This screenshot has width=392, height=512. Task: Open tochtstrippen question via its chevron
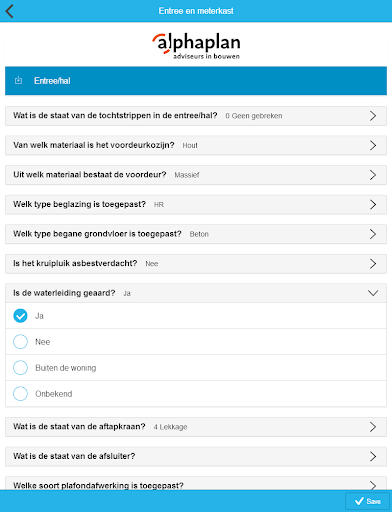tap(373, 116)
